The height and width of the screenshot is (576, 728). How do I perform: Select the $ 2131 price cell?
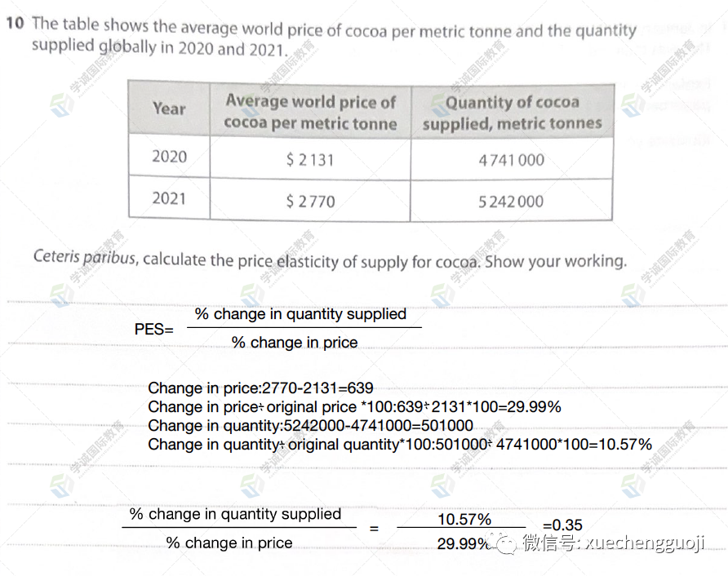point(310,160)
